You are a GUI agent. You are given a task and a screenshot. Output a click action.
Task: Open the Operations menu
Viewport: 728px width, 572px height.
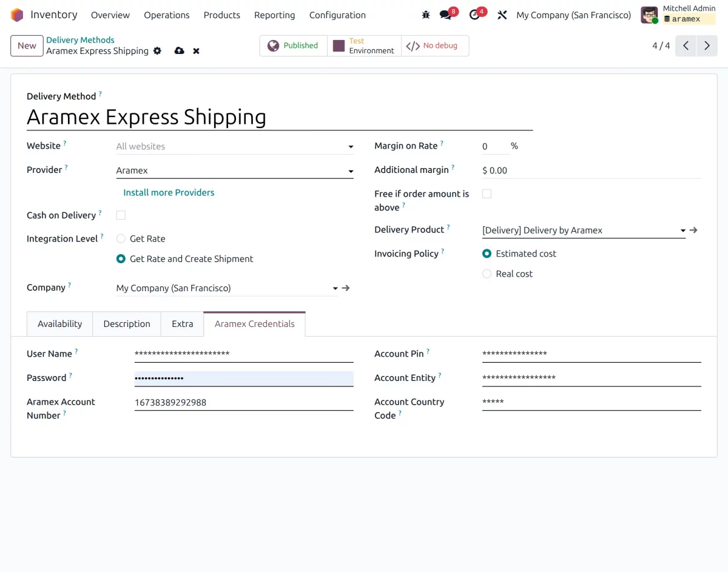click(x=167, y=15)
